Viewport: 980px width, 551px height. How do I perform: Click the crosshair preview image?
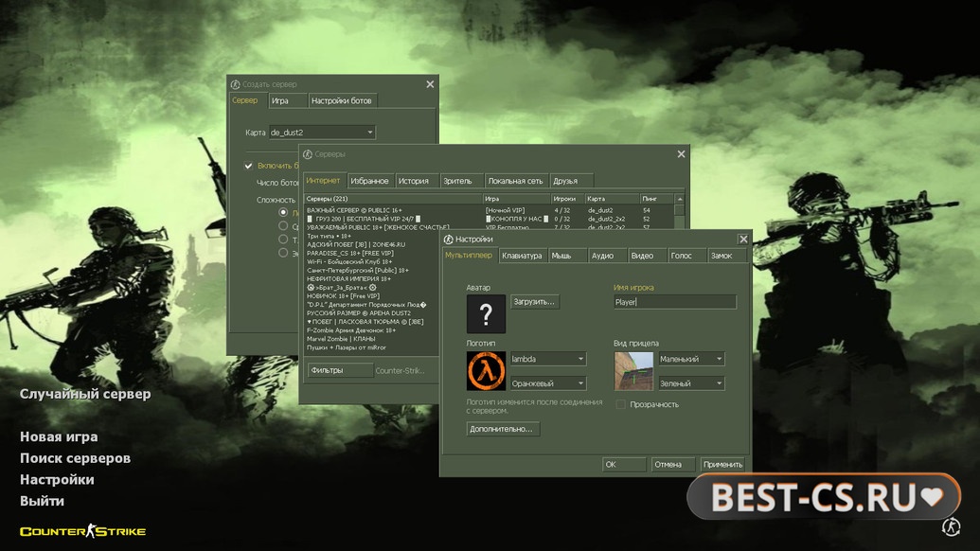click(633, 370)
